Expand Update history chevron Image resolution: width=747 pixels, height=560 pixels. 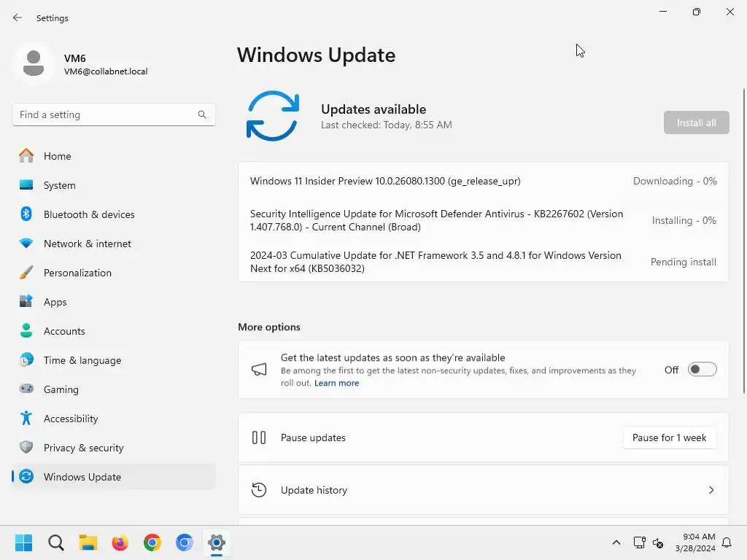(x=711, y=490)
